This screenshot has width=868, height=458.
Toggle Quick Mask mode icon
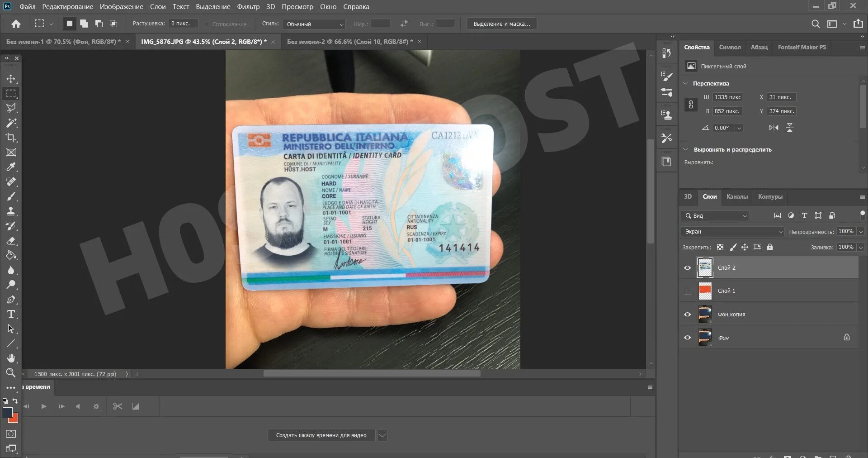pos(11,434)
